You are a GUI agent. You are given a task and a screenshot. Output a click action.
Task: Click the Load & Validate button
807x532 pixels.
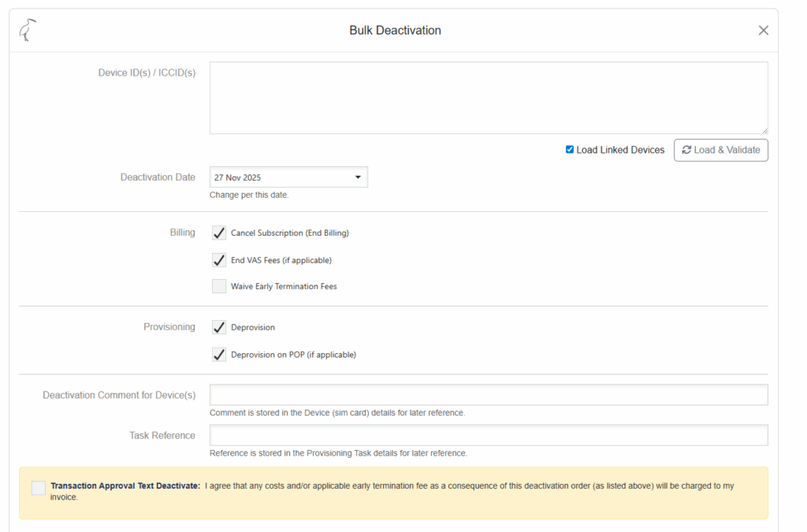[x=720, y=150]
